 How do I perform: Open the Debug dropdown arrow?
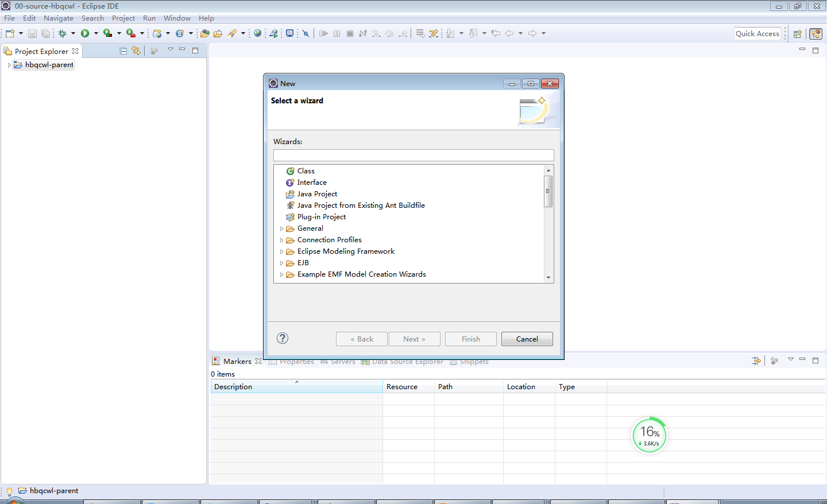tap(73, 33)
